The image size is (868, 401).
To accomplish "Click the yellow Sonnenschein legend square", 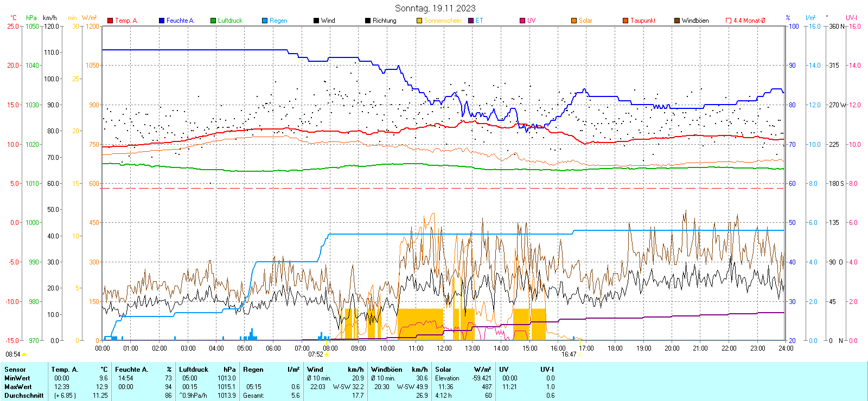I will point(419,21).
